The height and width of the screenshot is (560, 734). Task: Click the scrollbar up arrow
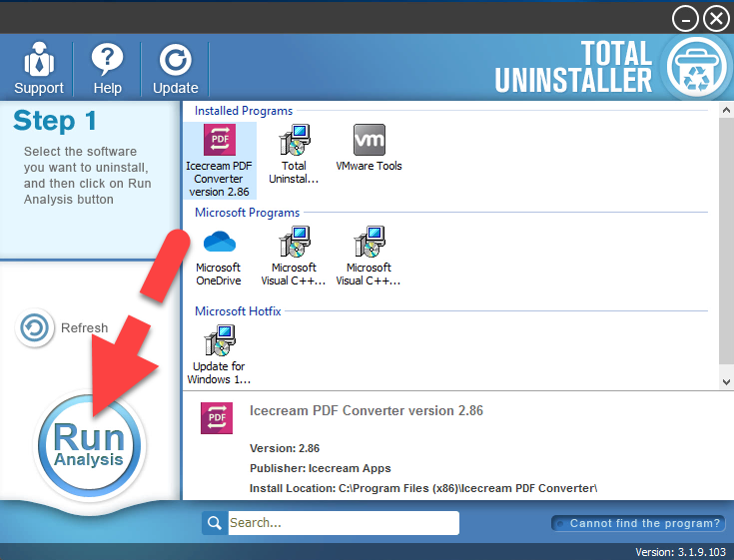pyautogui.click(x=726, y=111)
